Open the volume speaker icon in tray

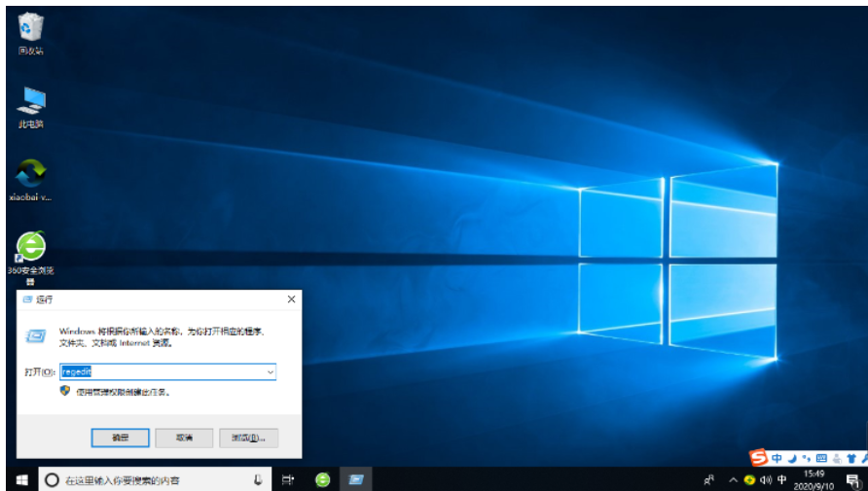point(766,479)
